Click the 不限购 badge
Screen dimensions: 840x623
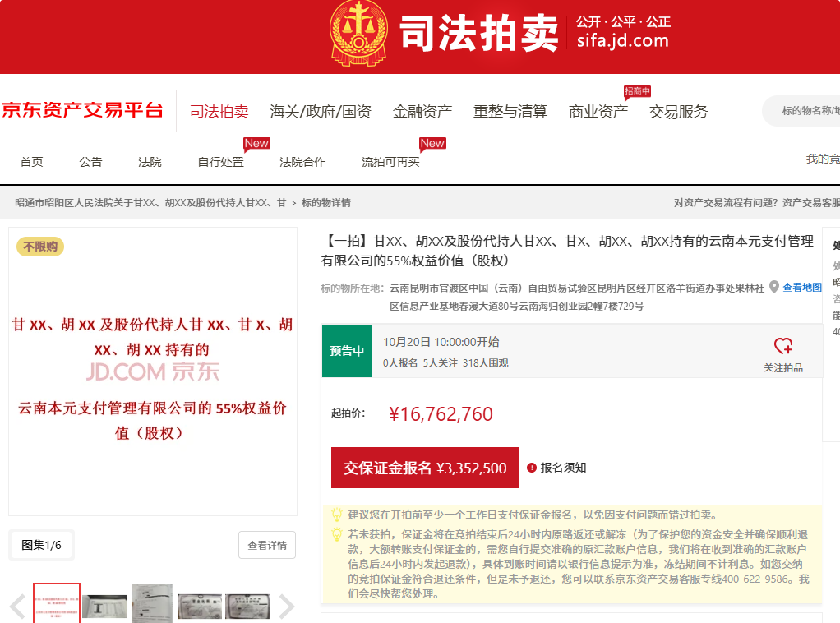[x=40, y=247]
